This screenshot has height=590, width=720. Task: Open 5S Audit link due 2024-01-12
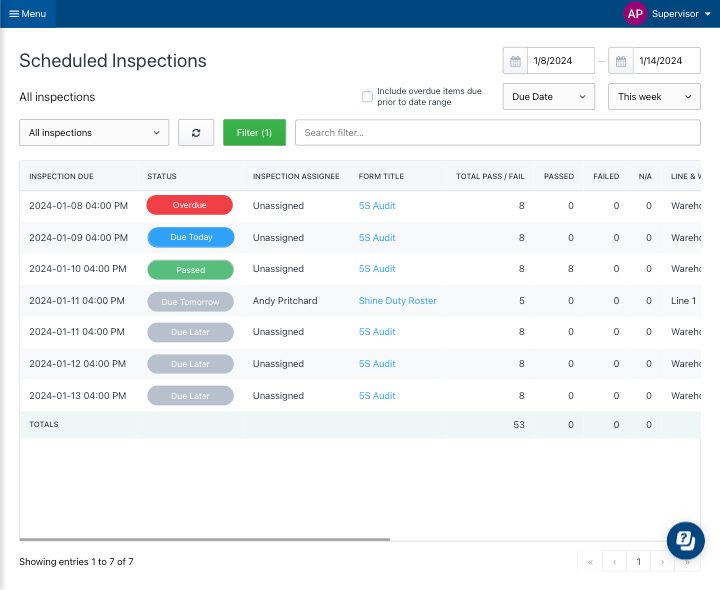377,364
